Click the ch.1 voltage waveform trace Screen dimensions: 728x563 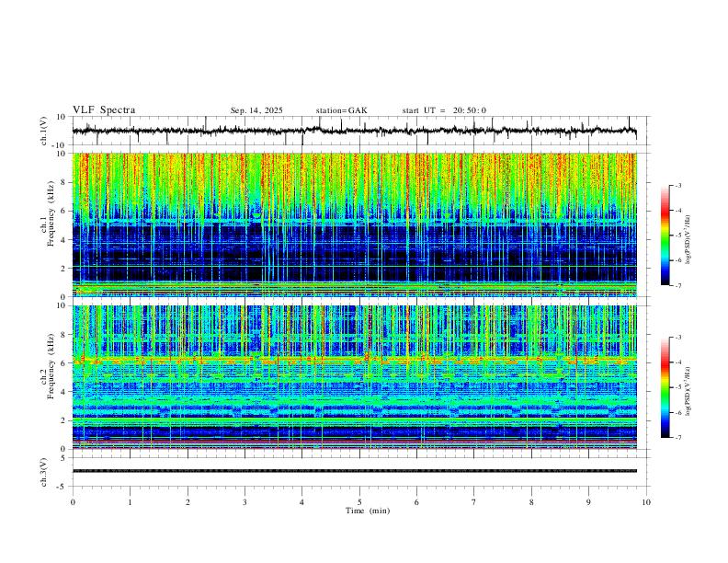[x=354, y=131]
